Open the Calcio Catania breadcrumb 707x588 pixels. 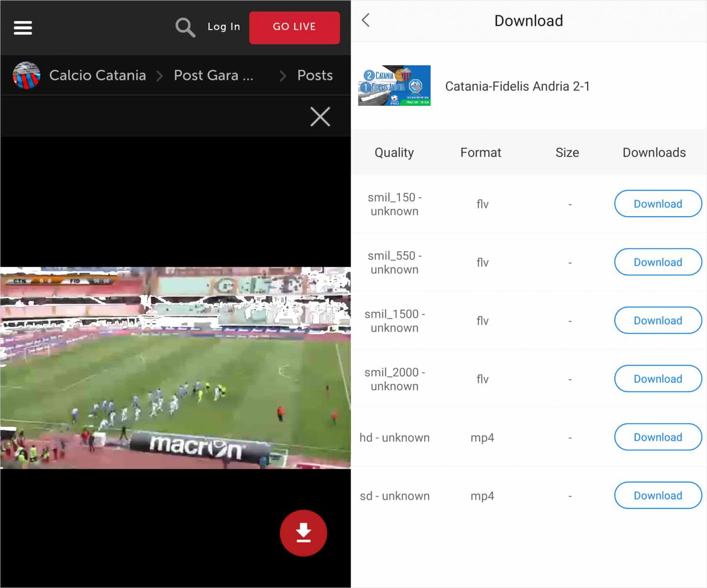[98, 75]
